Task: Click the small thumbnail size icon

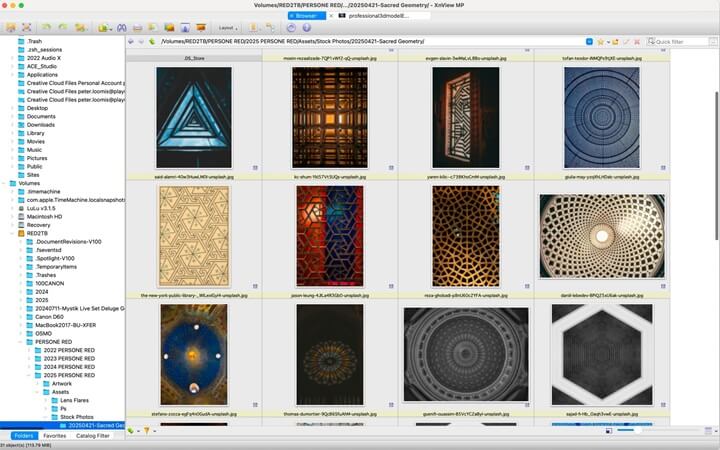Action: pos(608,431)
